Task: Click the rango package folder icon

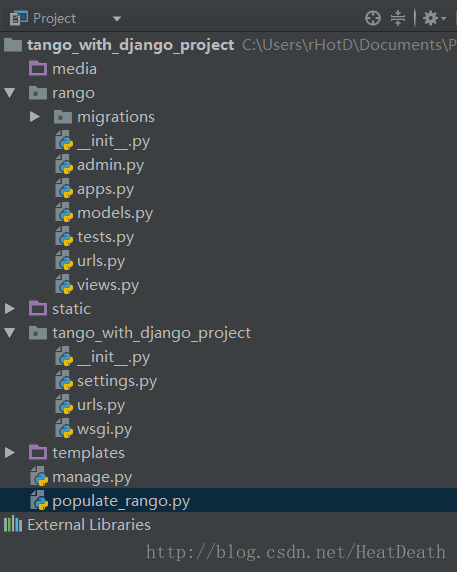Action: click(38, 93)
